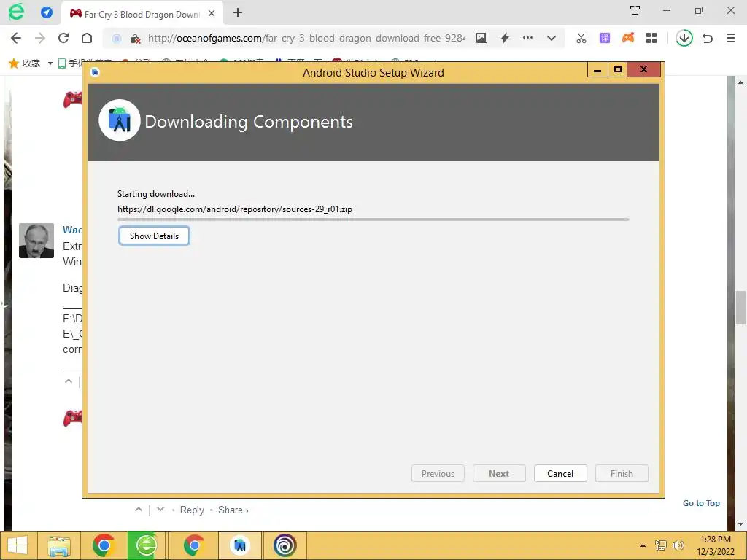
Task: Click the scissors screenshot tool
Action: click(581, 38)
